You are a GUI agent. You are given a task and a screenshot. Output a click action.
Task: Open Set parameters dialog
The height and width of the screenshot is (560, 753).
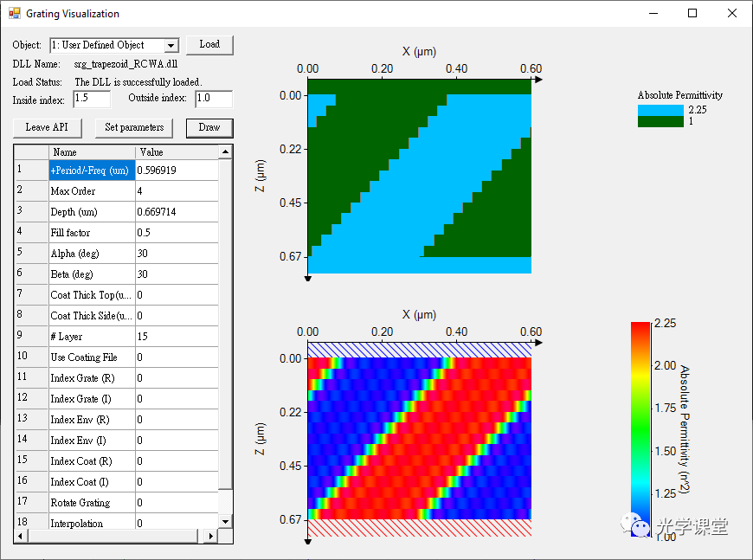pyautogui.click(x=134, y=128)
